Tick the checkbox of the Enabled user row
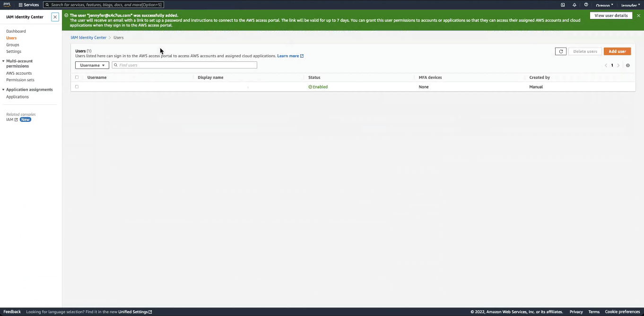 click(x=77, y=87)
